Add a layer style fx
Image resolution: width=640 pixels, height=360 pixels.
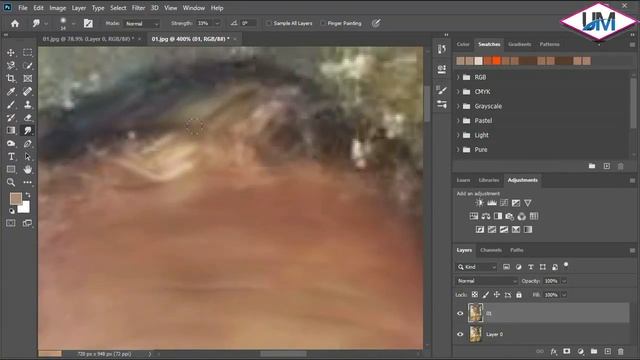click(x=553, y=351)
